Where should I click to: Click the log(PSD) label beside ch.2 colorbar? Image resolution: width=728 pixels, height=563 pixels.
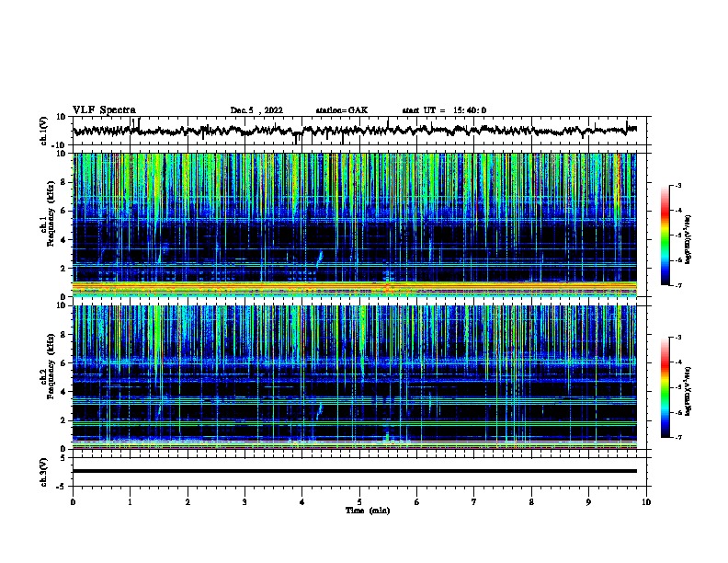688,391
